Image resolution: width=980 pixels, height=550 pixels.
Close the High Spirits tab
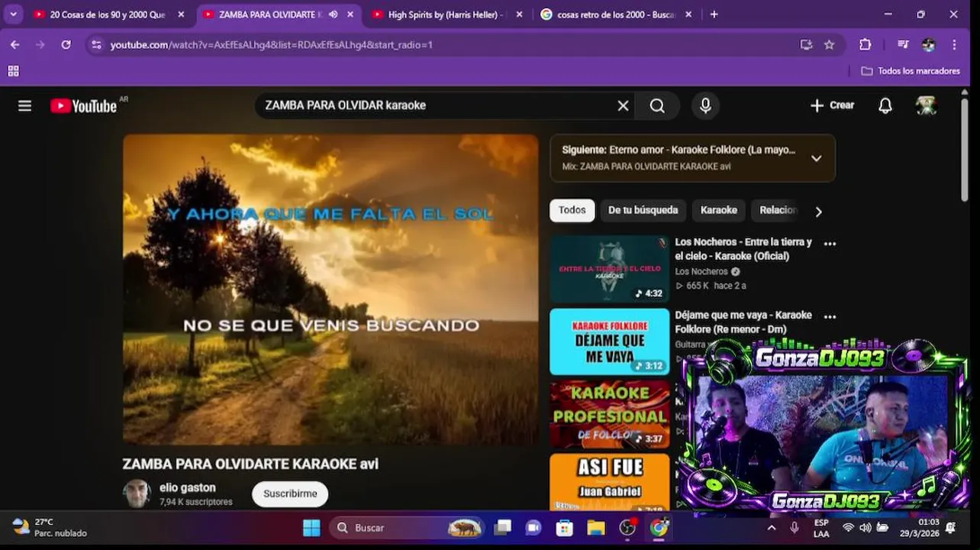click(x=519, y=15)
